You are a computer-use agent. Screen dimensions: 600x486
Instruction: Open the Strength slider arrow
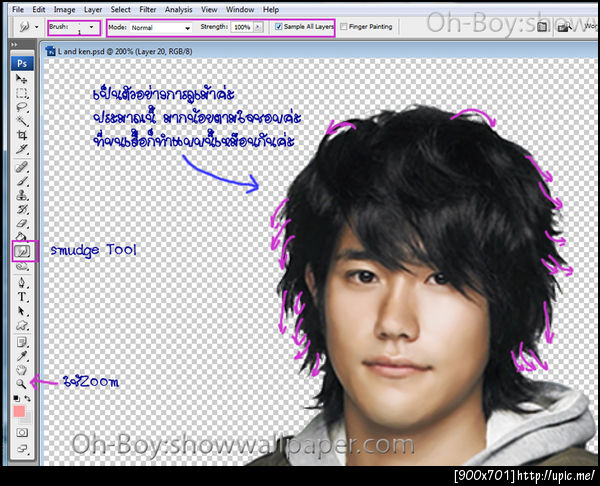pyautogui.click(x=258, y=27)
